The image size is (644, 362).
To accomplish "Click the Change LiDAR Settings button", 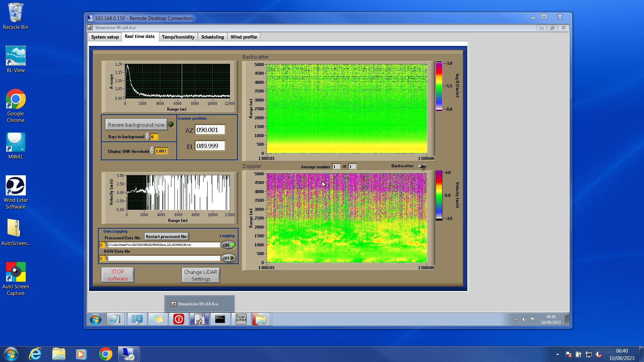I will point(201,275).
